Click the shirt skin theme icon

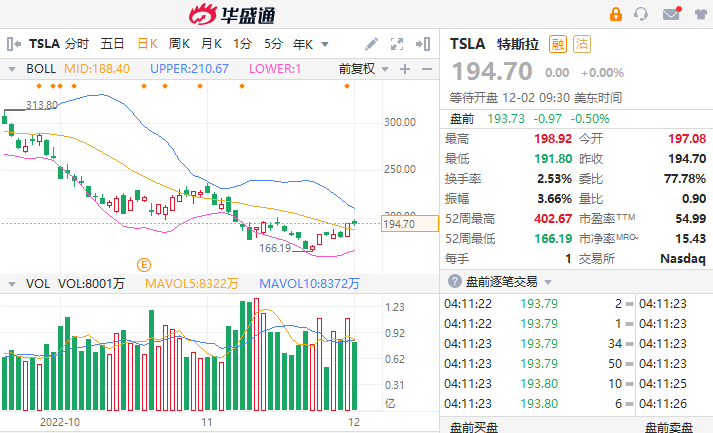(701, 14)
